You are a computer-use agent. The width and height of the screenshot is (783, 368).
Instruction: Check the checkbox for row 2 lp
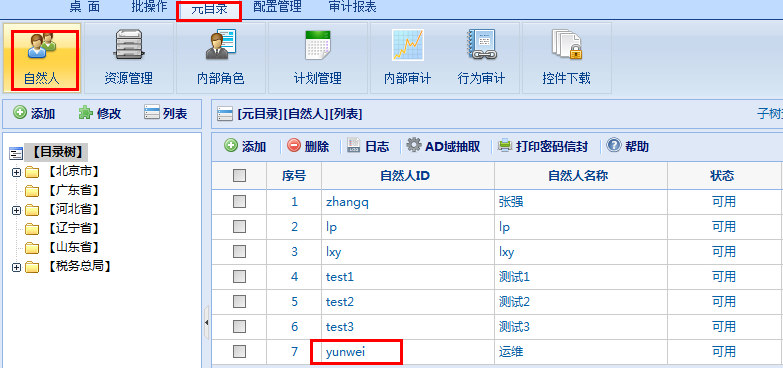tap(240, 227)
